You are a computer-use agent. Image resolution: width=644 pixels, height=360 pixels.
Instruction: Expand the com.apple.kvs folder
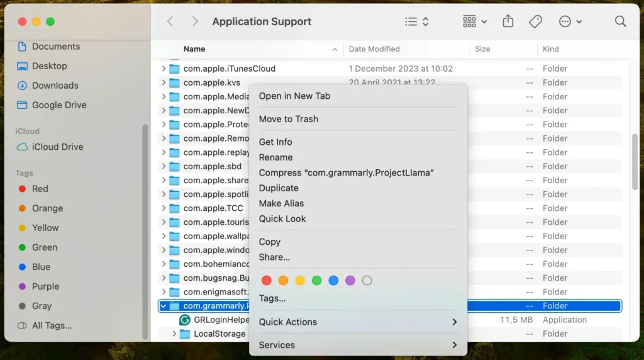click(x=164, y=82)
